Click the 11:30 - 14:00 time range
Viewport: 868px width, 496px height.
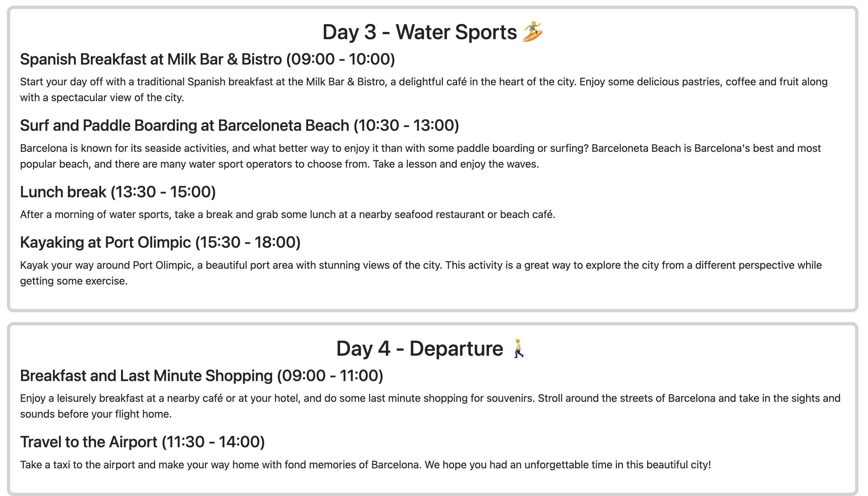(213, 442)
